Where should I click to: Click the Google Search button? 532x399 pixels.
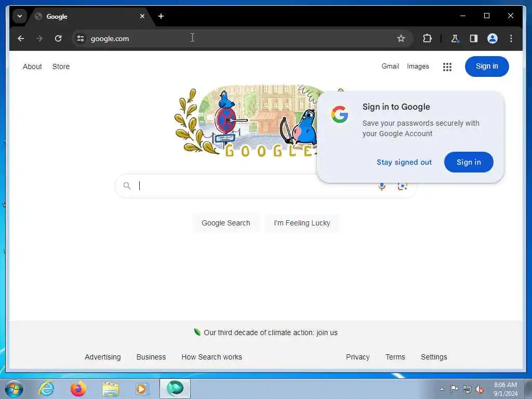(225, 223)
